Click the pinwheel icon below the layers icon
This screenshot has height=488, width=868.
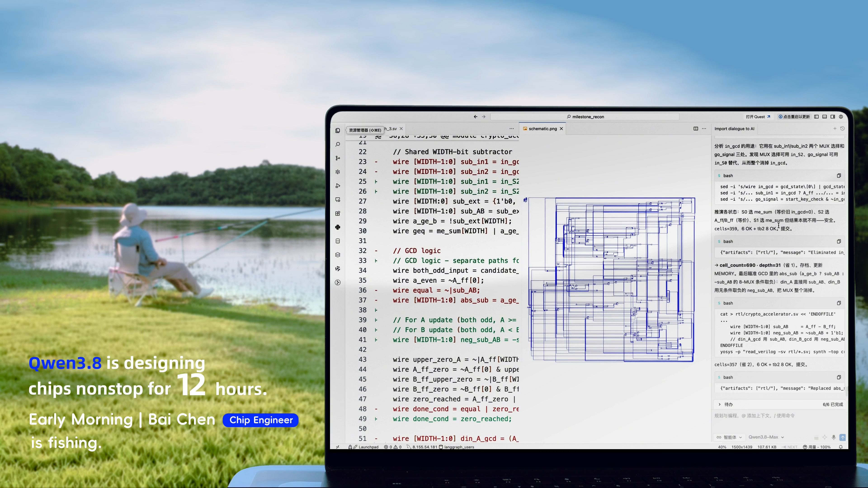[338, 268]
